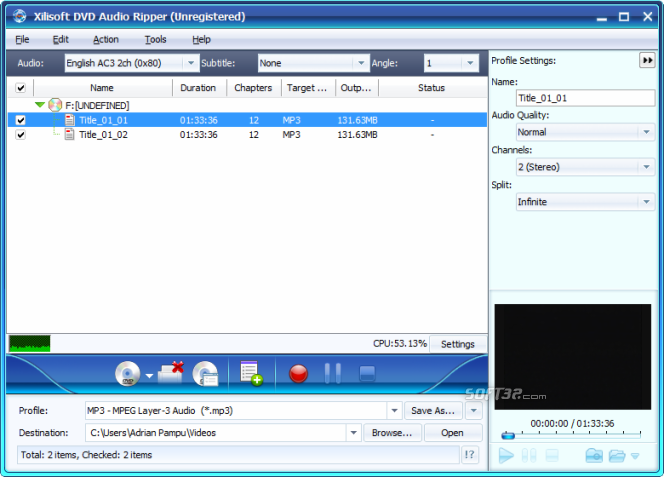Click the add profile list icon
The image size is (664, 477).
[x=251, y=373]
